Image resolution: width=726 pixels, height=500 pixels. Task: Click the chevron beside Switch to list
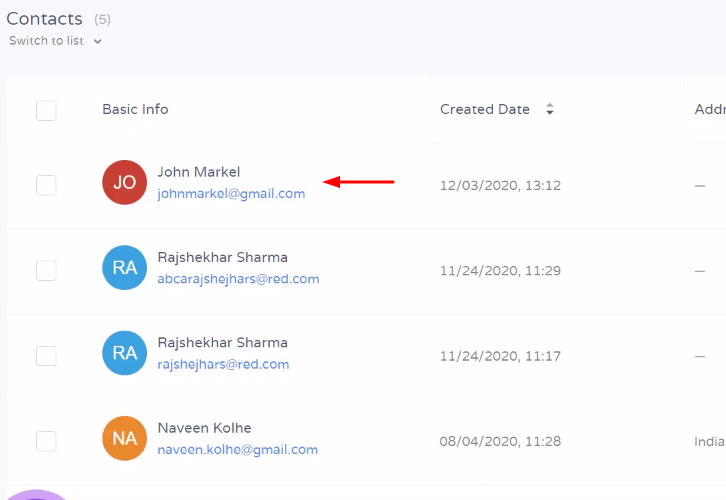coord(97,41)
